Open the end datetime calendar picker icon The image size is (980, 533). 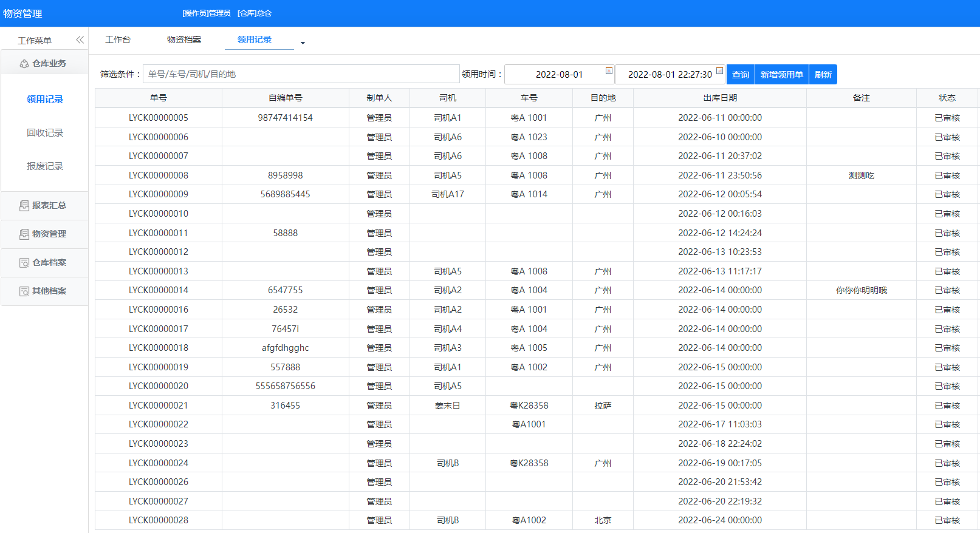click(719, 71)
